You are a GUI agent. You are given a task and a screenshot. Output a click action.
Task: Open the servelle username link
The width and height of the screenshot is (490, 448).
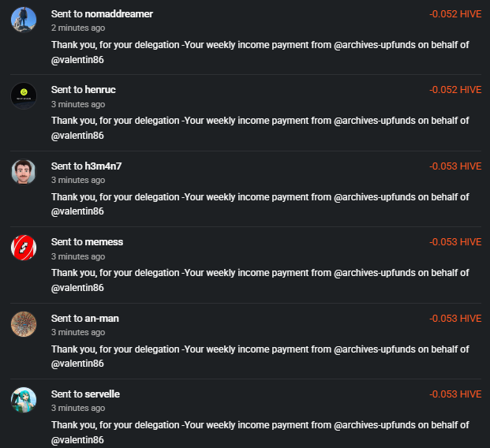click(x=102, y=394)
